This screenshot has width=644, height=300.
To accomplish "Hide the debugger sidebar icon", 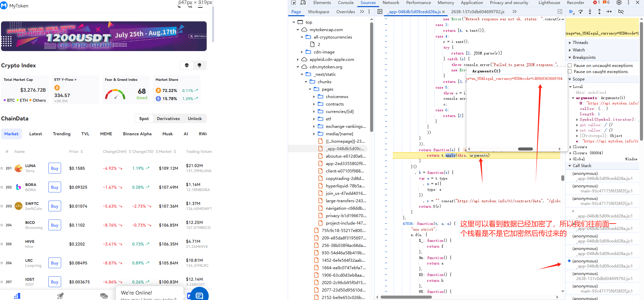I will click(560, 11).
